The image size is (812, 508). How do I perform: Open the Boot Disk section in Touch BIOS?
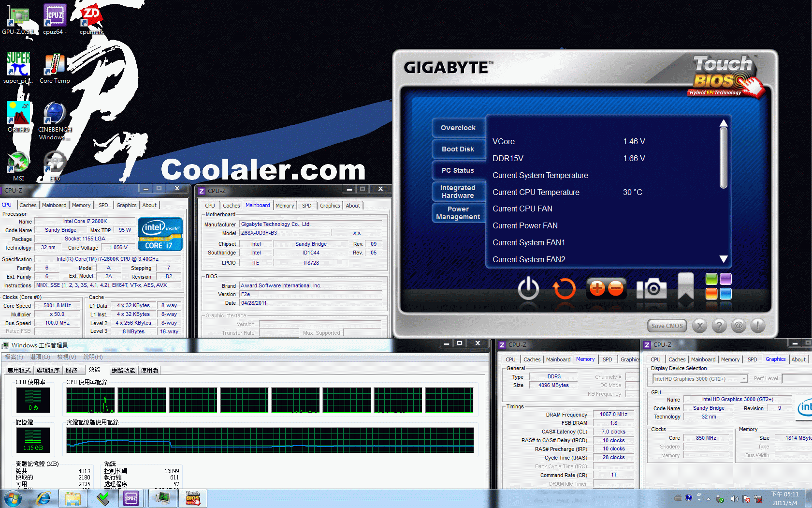pos(458,149)
